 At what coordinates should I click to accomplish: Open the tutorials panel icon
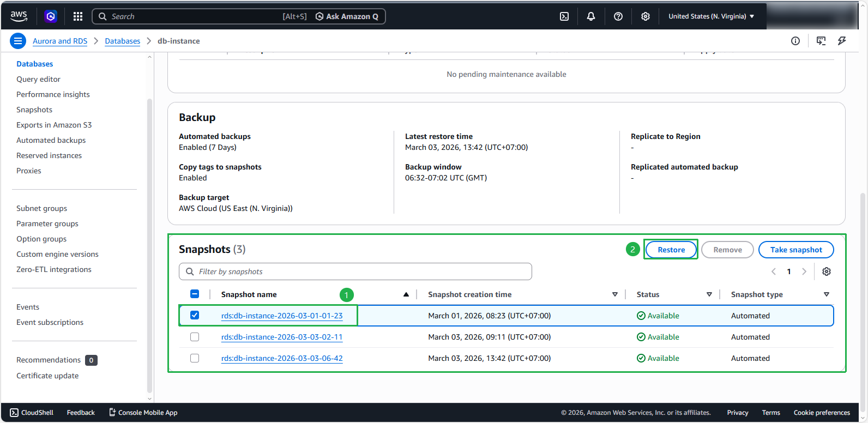(821, 41)
